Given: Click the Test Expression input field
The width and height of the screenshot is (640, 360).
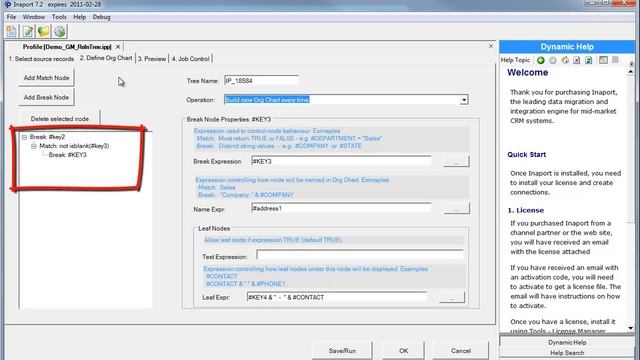Looking at the screenshot, I should pos(360,256).
